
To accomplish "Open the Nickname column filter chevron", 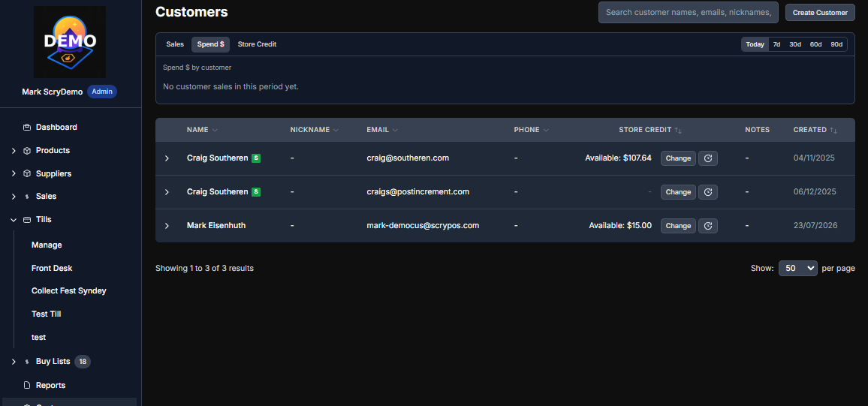I will [335, 130].
